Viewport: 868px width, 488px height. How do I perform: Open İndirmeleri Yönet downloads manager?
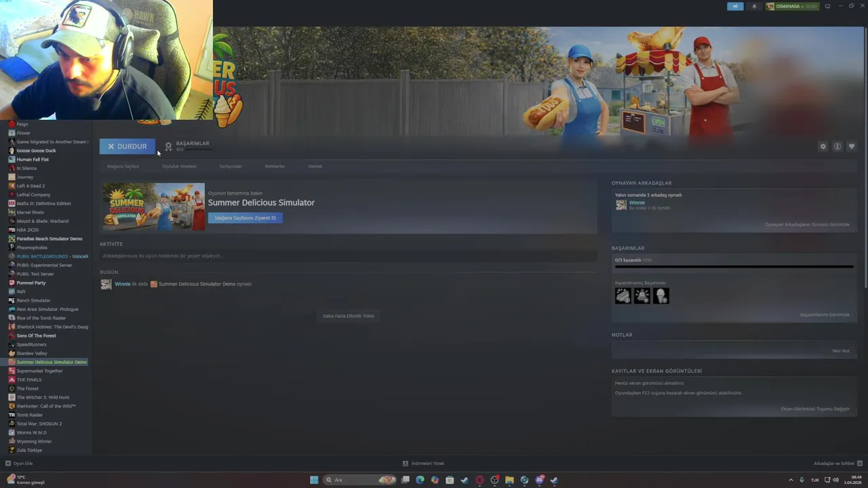424,464
